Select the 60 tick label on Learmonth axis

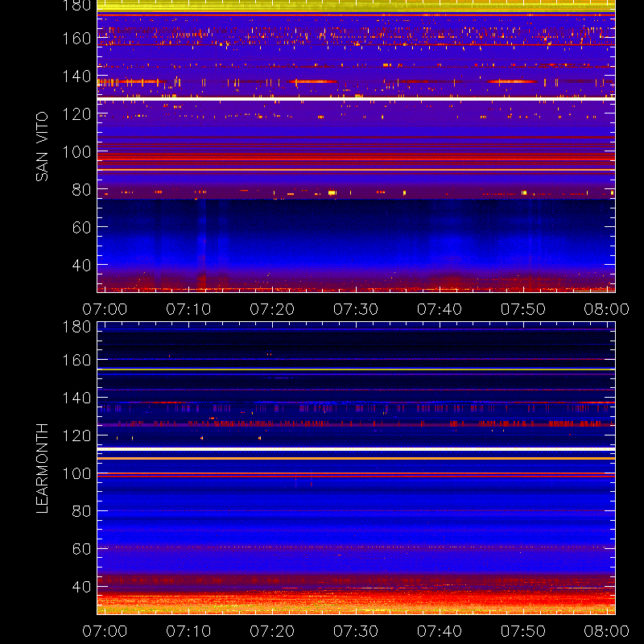click(81, 549)
